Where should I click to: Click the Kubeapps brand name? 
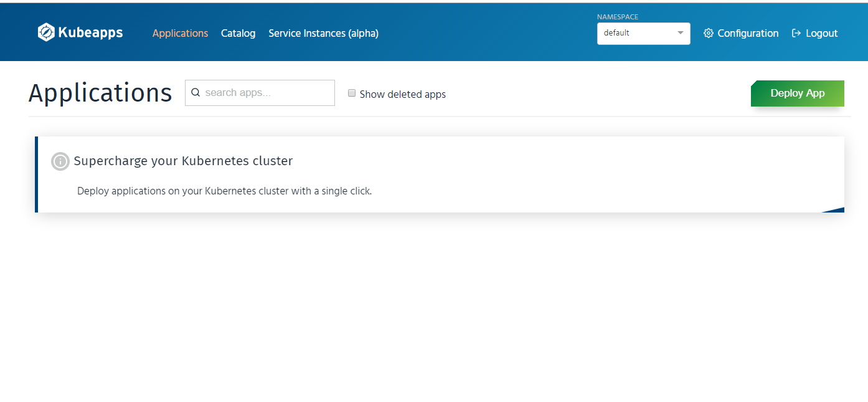pos(90,32)
